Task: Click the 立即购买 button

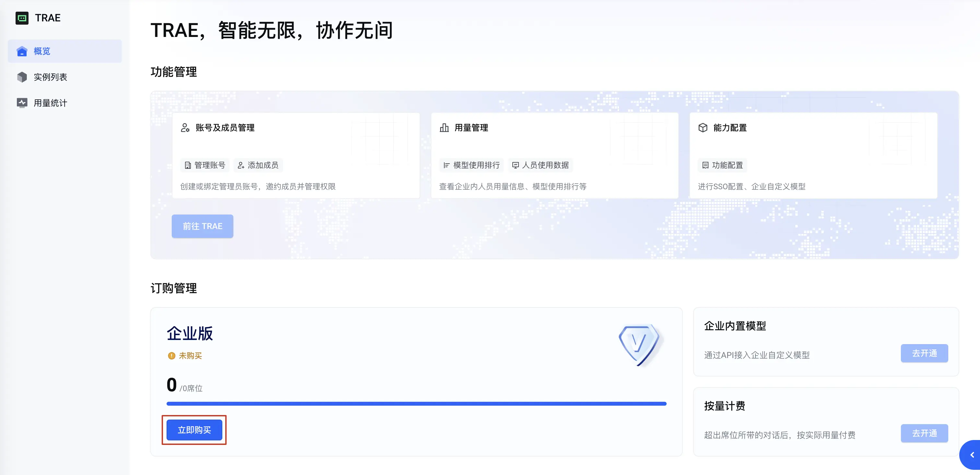Action: tap(194, 430)
